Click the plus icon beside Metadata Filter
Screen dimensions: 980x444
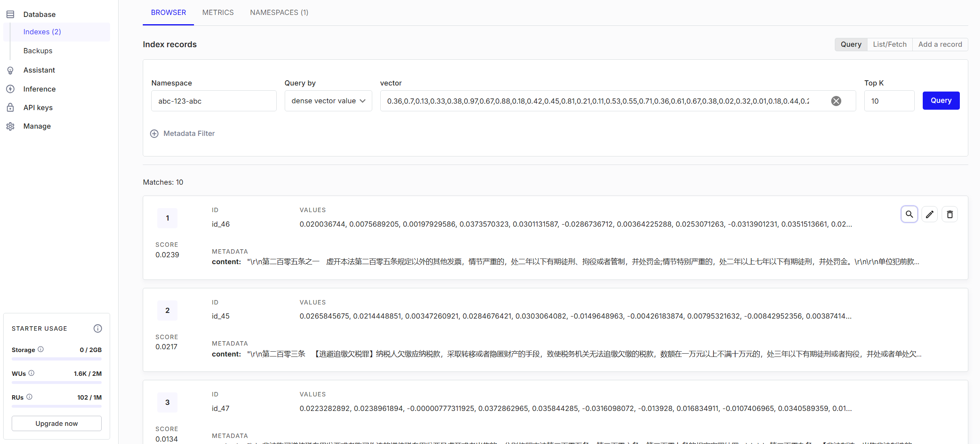point(154,133)
